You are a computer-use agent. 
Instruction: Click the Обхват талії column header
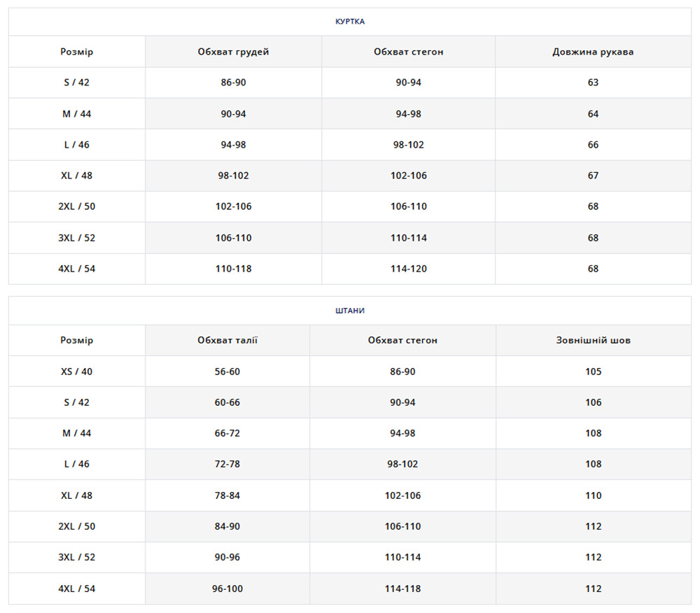click(x=227, y=341)
